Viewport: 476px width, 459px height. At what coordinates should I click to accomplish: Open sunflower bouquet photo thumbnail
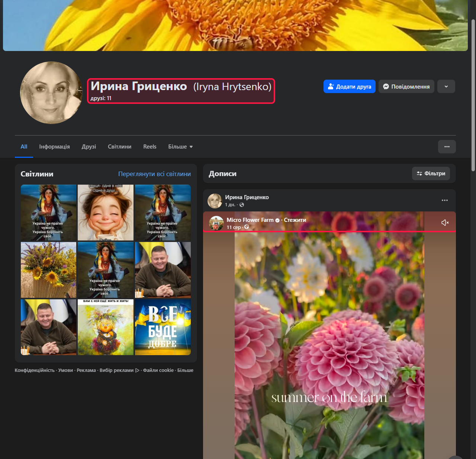(x=48, y=270)
